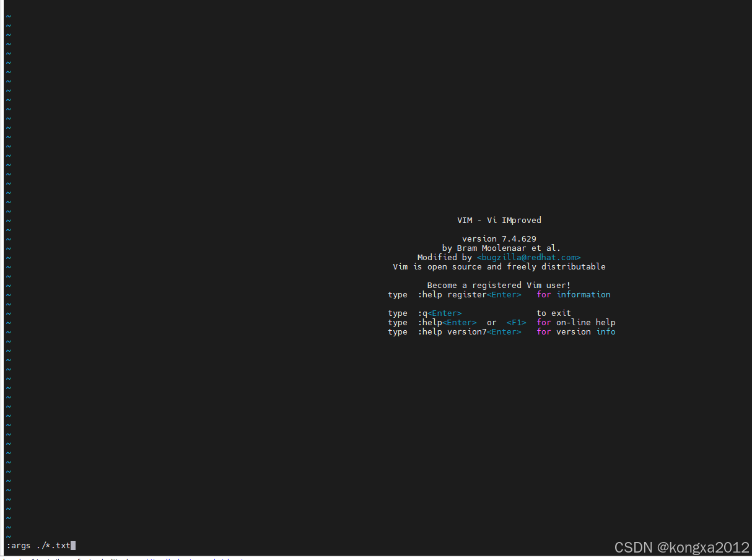Click ':q<Enter>' to exit line
This screenshot has width=752, height=560.
440,313
